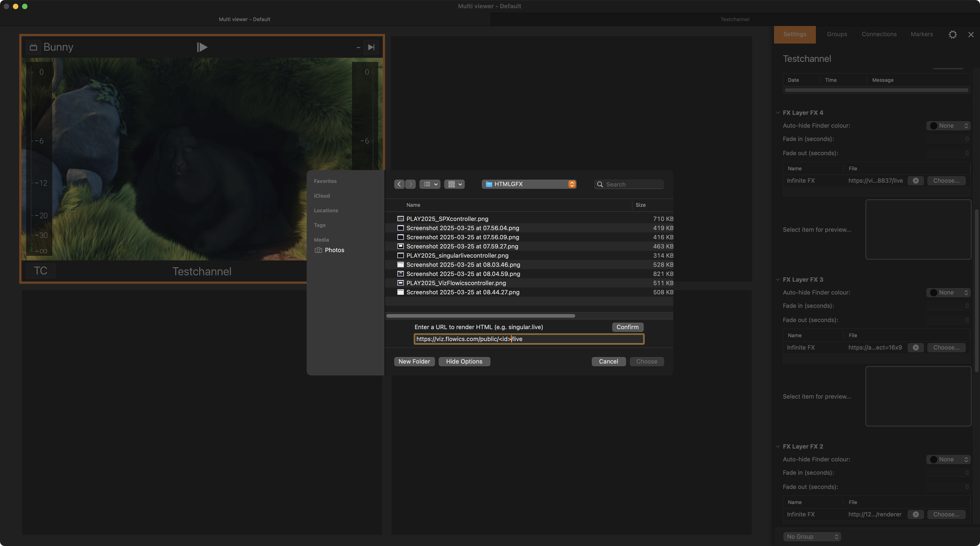
Task: Clear the FX 3 Infinite FX file entry
Action: coord(915,348)
